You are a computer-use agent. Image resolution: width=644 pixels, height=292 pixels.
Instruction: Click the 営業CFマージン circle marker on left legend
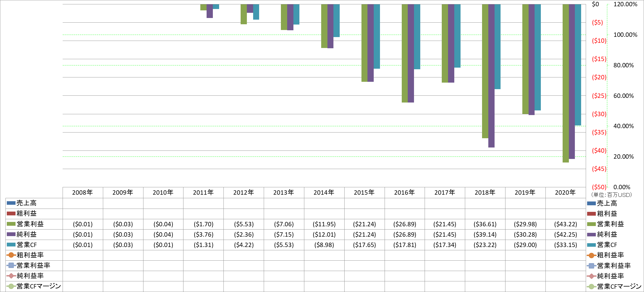[11, 286]
